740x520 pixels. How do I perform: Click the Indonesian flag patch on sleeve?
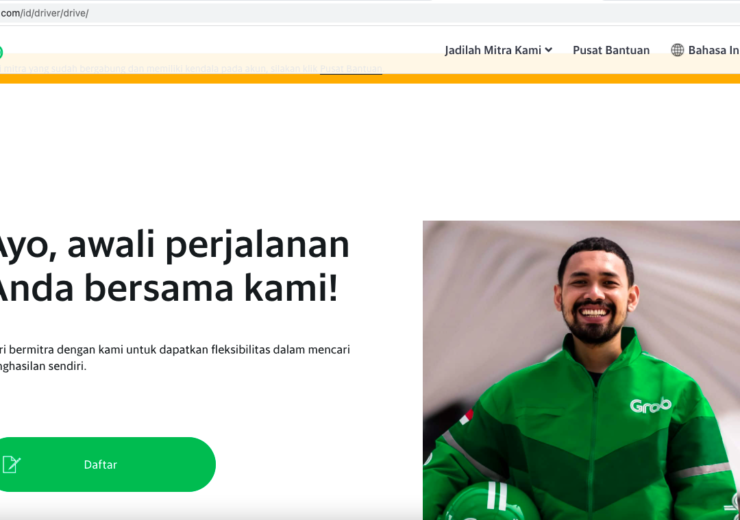466,417
